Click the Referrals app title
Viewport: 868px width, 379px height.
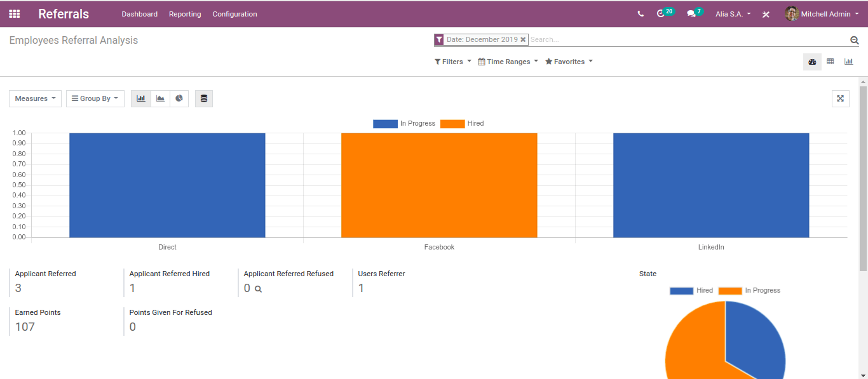tap(64, 14)
